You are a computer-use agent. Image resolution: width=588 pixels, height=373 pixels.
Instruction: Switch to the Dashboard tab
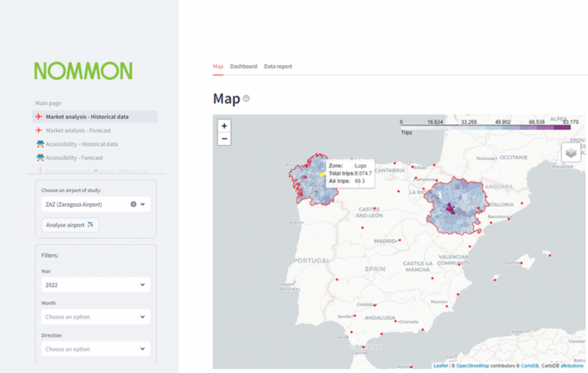point(243,67)
